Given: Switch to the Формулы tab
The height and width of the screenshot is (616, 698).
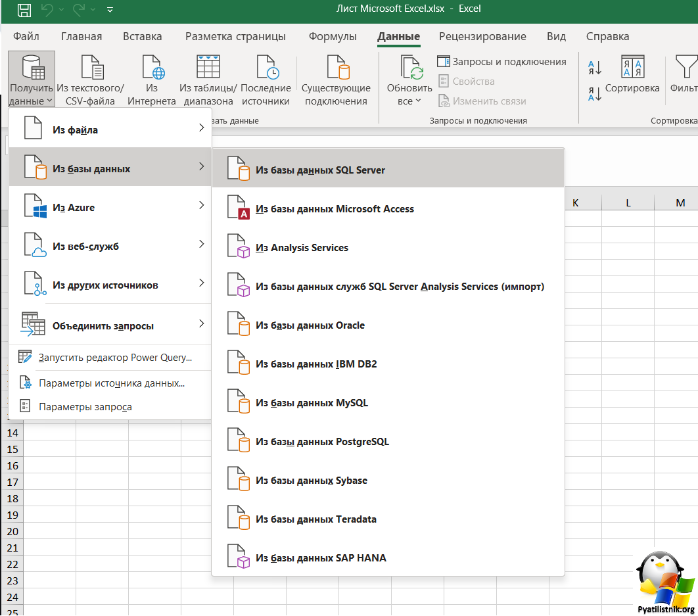Looking at the screenshot, I should tap(333, 37).
